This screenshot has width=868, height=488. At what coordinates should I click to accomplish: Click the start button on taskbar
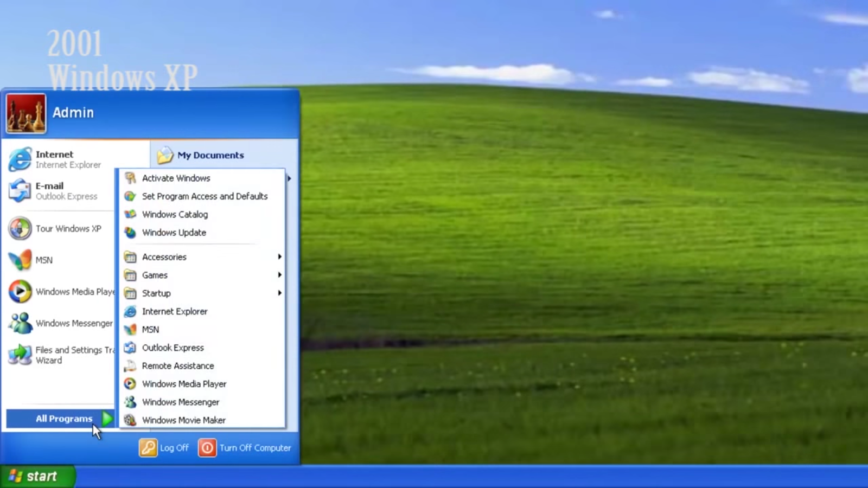pos(37,476)
